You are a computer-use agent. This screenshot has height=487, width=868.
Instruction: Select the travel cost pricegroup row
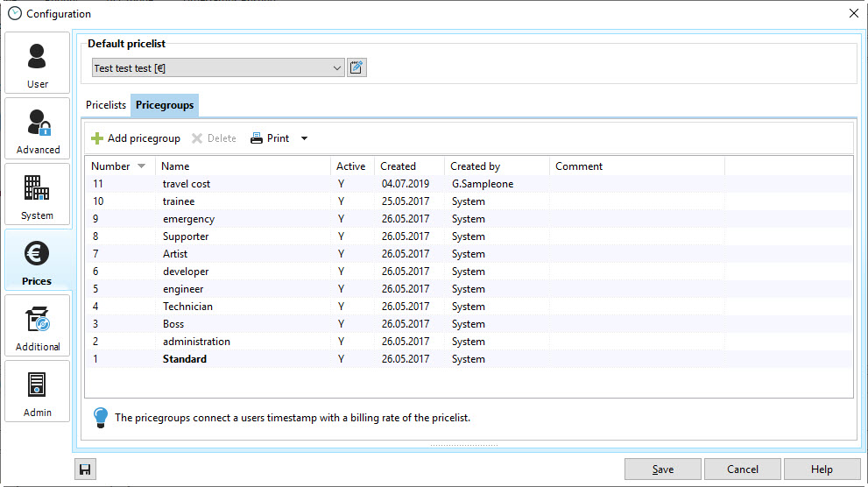186,184
